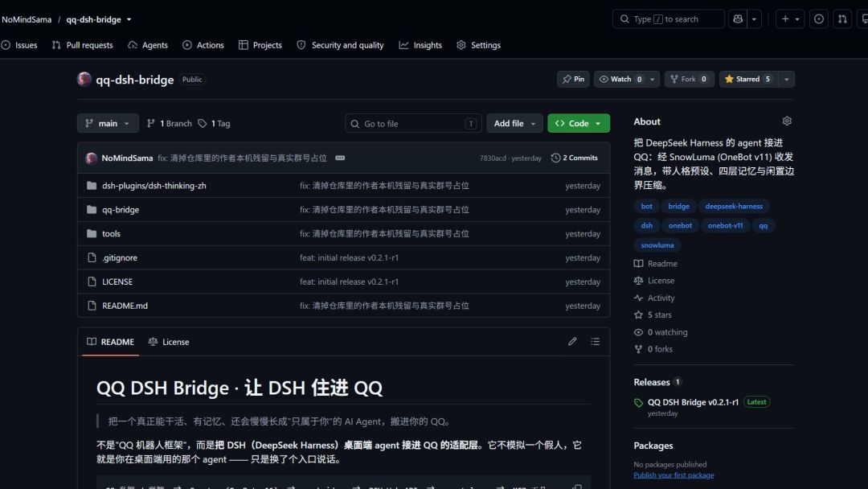The image size is (868, 489).
Task: Switch to the Agents tab
Action: tap(148, 45)
